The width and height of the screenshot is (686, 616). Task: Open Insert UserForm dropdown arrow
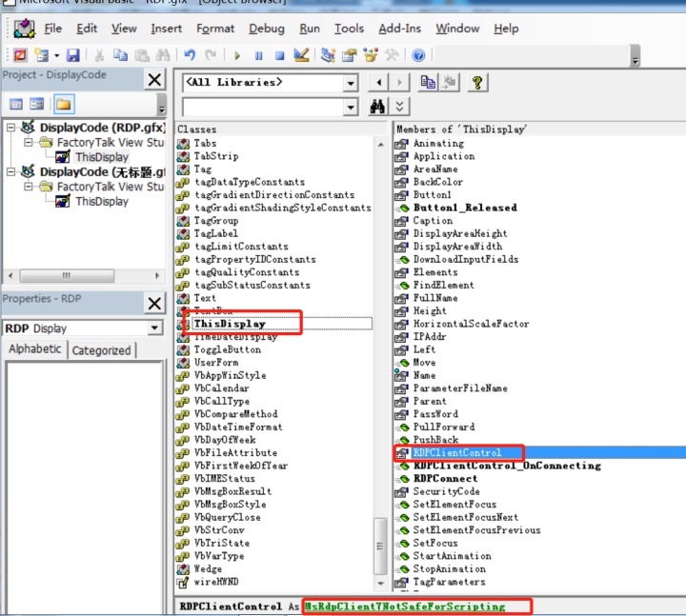pyautogui.click(x=56, y=55)
